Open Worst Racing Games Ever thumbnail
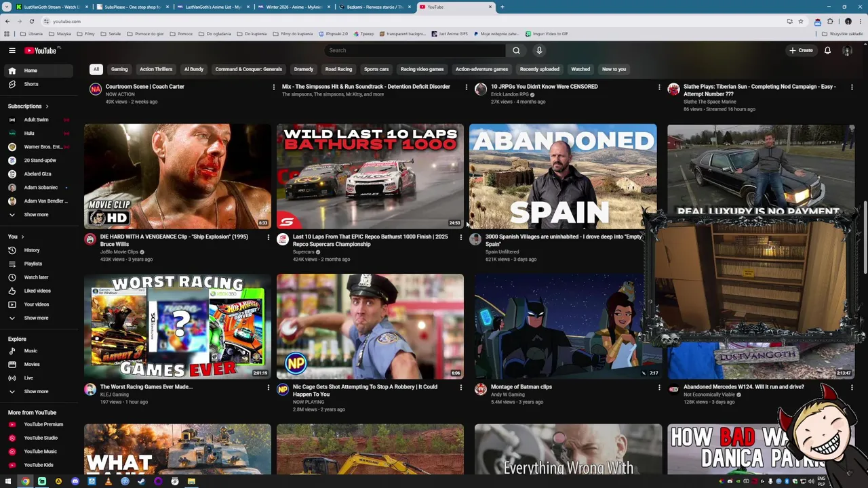The image size is (868, 488). 178,327
